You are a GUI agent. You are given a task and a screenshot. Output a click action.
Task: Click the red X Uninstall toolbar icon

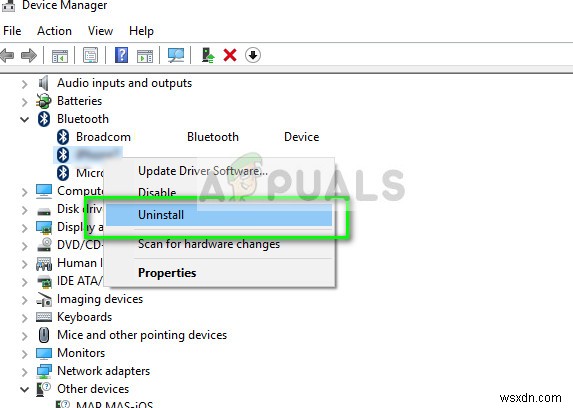point(230,56)
